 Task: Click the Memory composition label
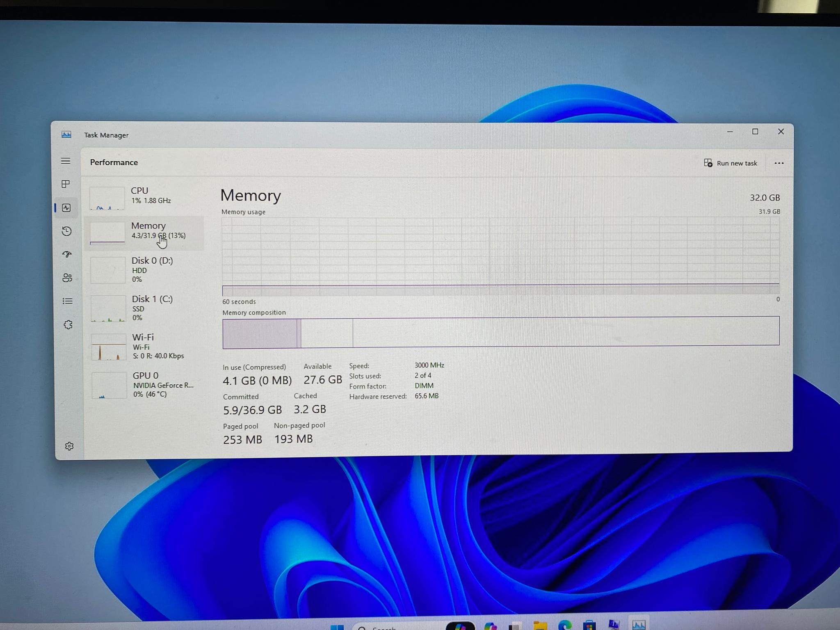[x=254, y=313]
